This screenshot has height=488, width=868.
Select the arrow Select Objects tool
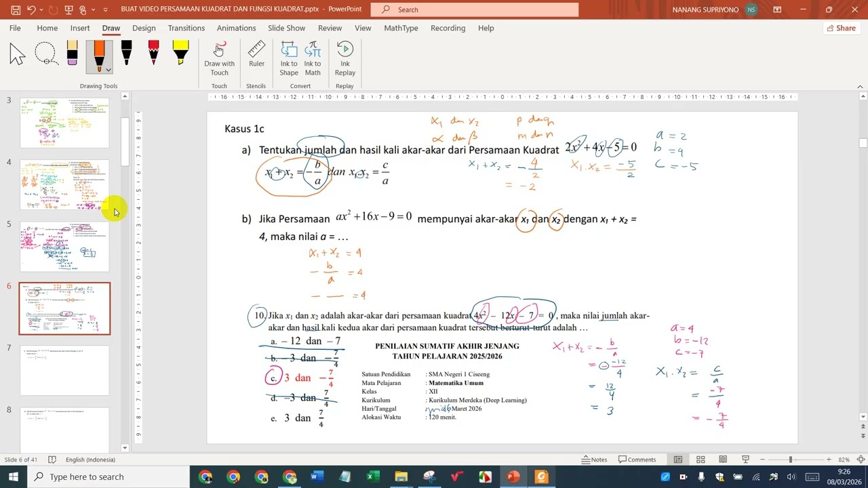[18, 54]
